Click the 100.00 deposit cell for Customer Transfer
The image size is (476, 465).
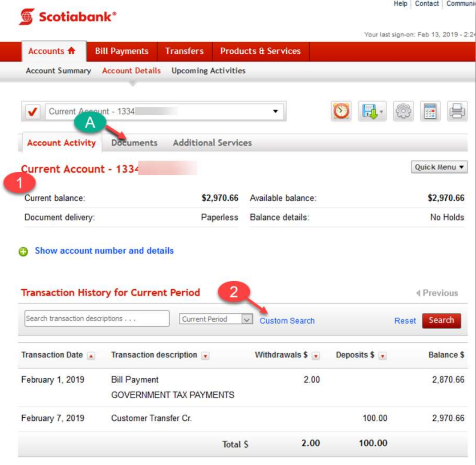tap(374, 418)
